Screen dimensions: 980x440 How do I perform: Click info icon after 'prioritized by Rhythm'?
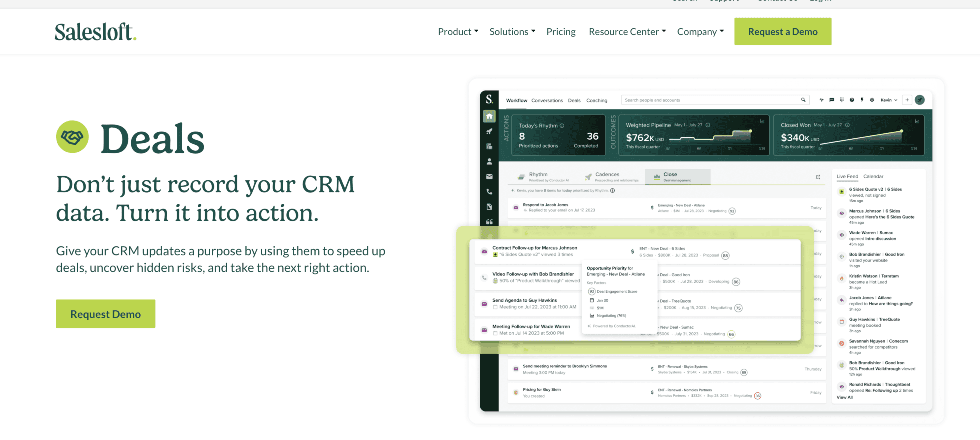(612, 190)
